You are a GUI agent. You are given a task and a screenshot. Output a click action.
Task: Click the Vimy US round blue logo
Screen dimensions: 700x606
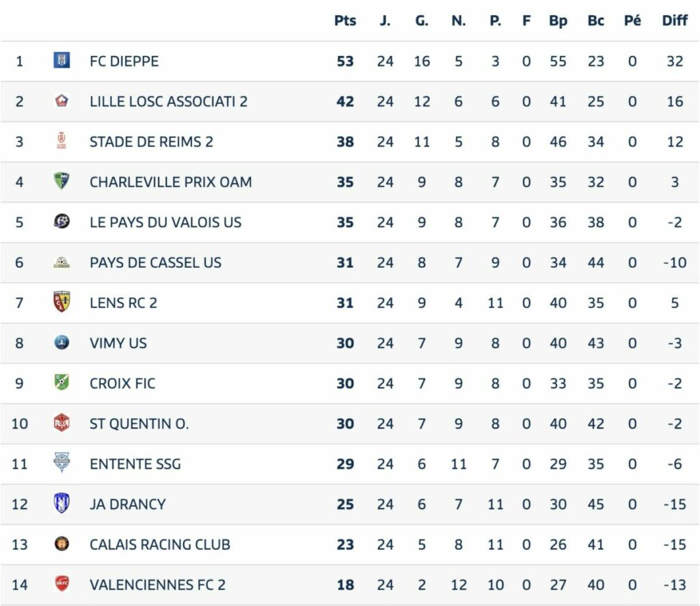coord(62,342)
